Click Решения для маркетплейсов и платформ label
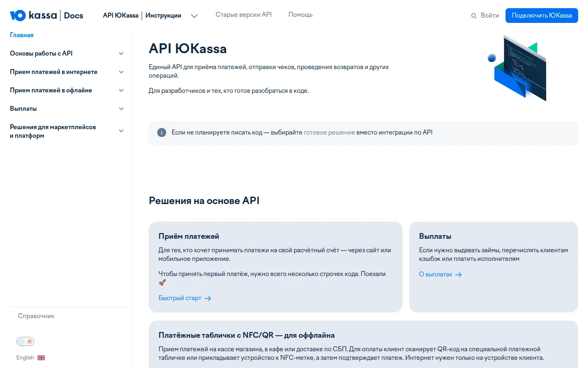588x368 pixels. [x=53, y=131]
